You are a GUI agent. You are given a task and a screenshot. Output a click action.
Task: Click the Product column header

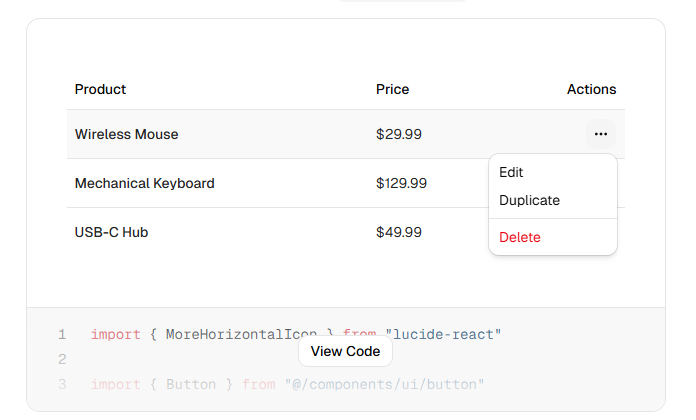[100, 89]
